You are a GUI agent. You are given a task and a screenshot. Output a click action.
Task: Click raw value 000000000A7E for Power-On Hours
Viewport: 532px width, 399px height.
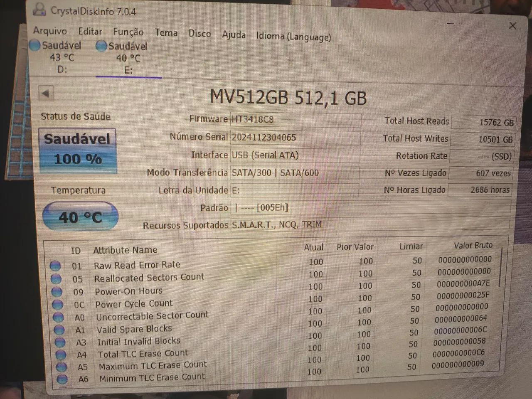click(463, 283)
